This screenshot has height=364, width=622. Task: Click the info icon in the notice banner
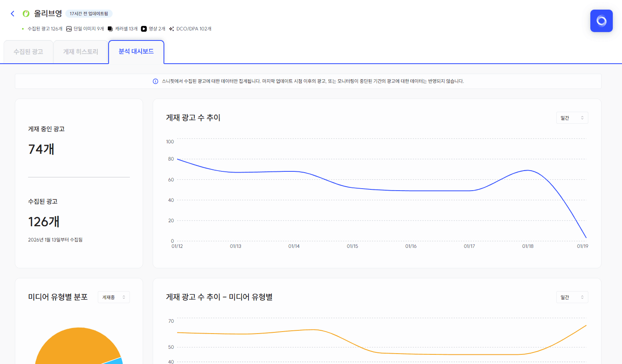click(155, 81)
